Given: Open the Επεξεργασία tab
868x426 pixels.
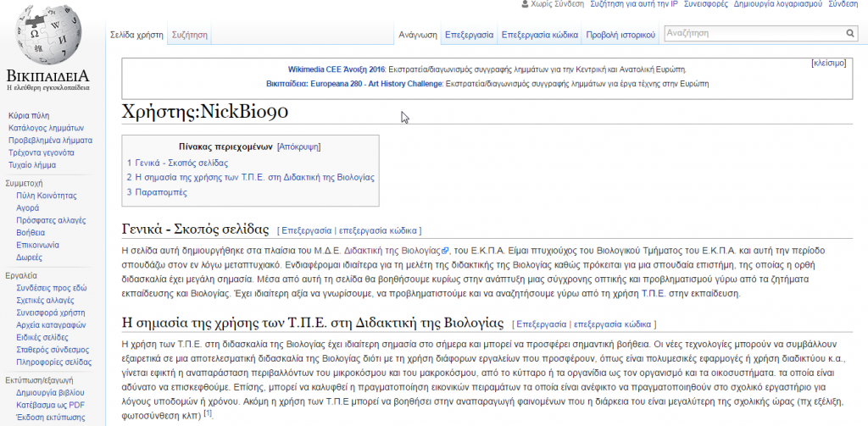Looking at the screenshot, I should 469,36.
